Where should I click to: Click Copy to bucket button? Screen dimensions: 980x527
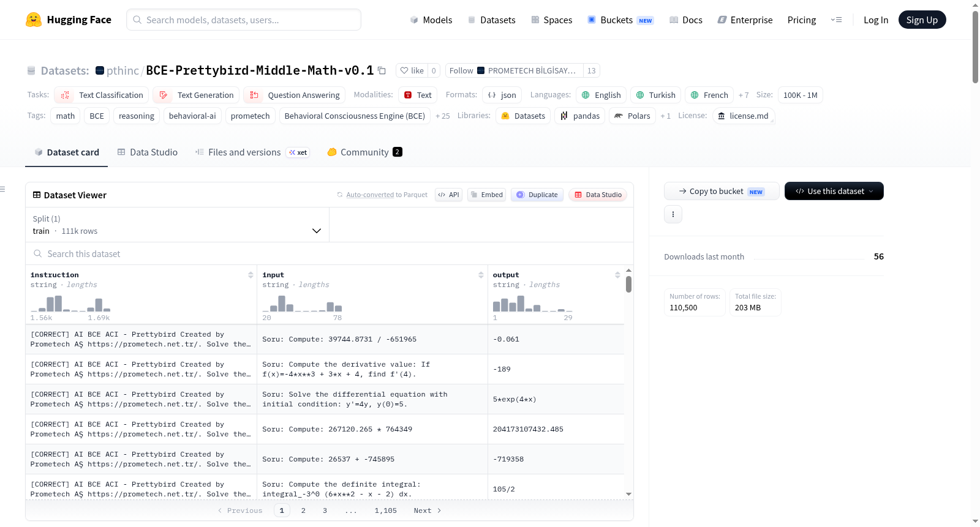(x=722, y=191)
